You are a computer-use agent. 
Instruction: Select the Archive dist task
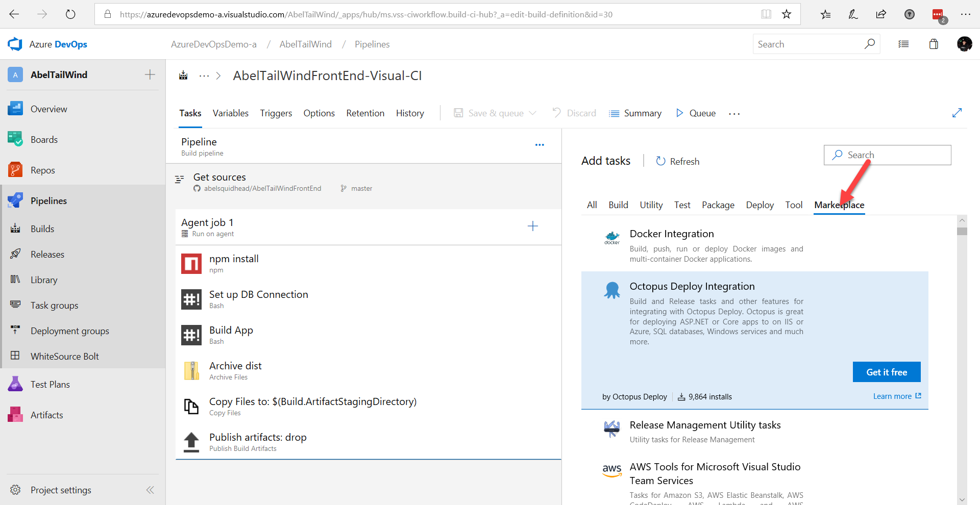pos(369,371)
